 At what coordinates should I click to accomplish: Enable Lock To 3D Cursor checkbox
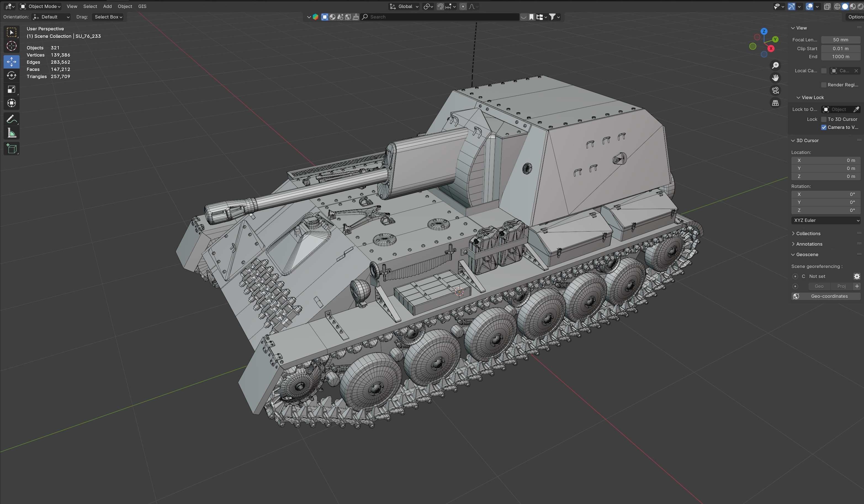click(x=823, y=119)
